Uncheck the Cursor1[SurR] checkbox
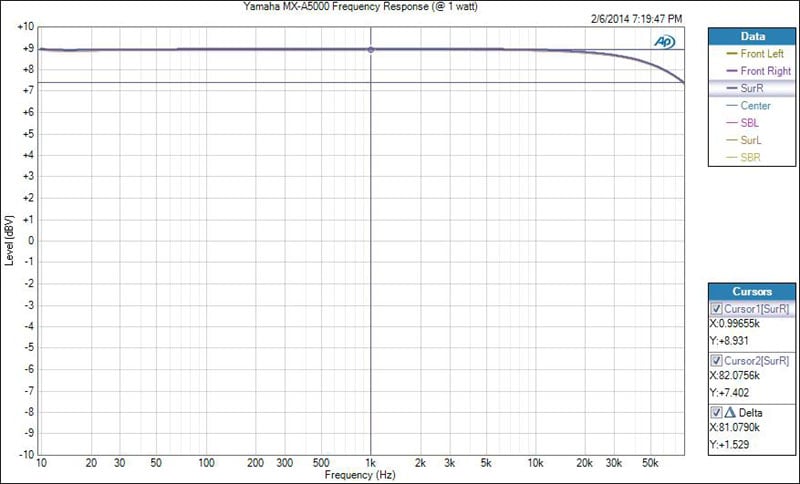Image resolution: width=800 pixels, height=484 pixels. [715, 309]
